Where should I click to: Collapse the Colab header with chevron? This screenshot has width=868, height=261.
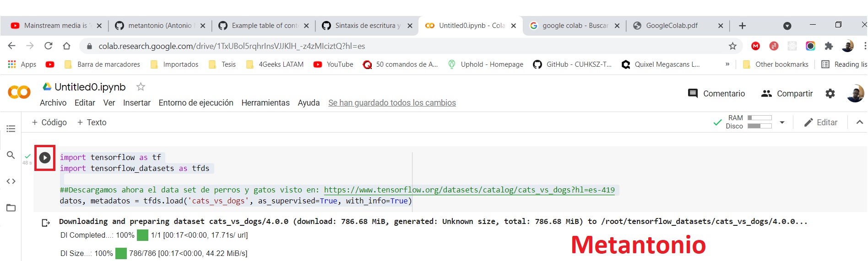[x=859, y=122]
